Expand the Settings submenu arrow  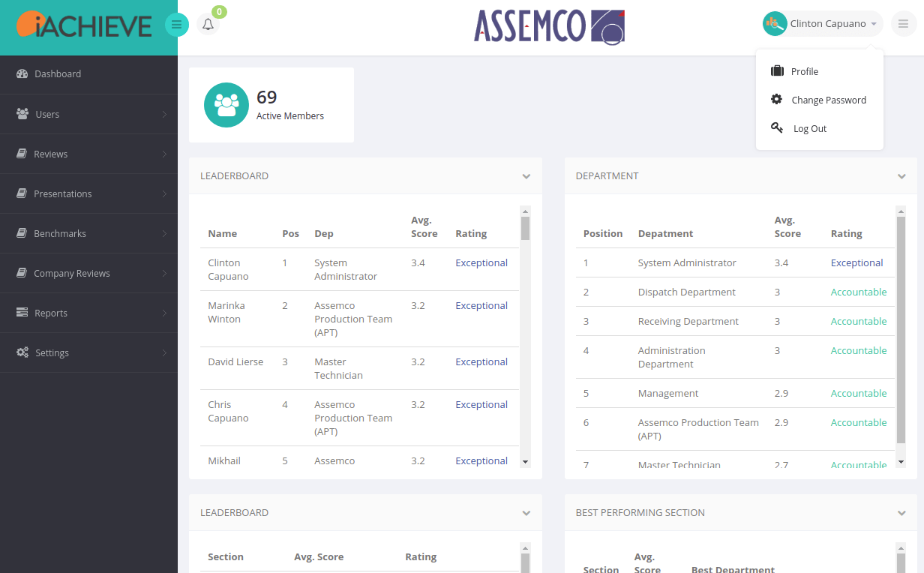[x=164, y=352]
